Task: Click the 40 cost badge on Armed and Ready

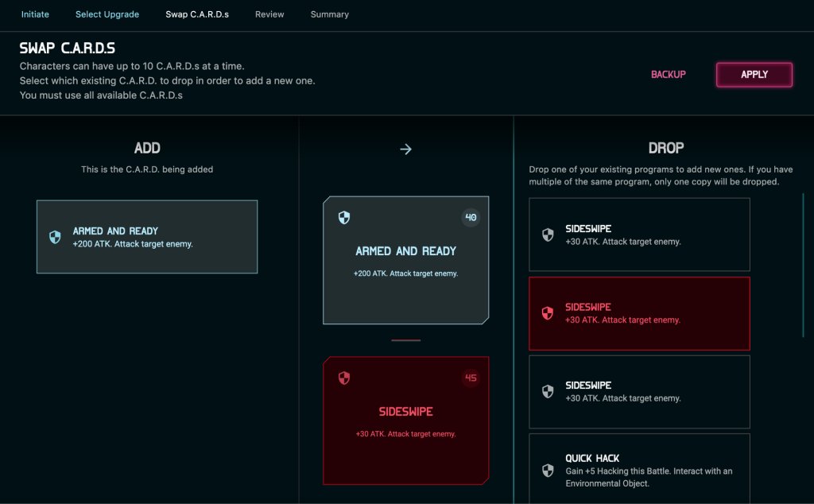Action: point(471,217)
